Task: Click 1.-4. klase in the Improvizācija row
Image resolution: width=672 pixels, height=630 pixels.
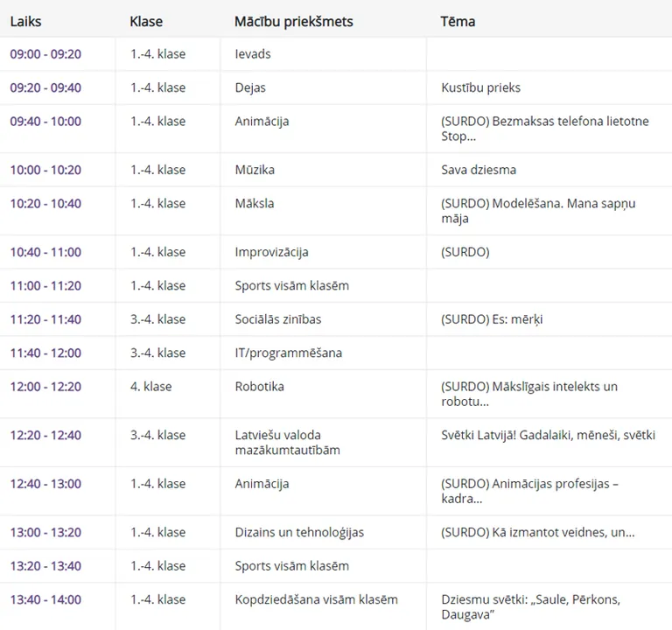Action: pos(158,252)
